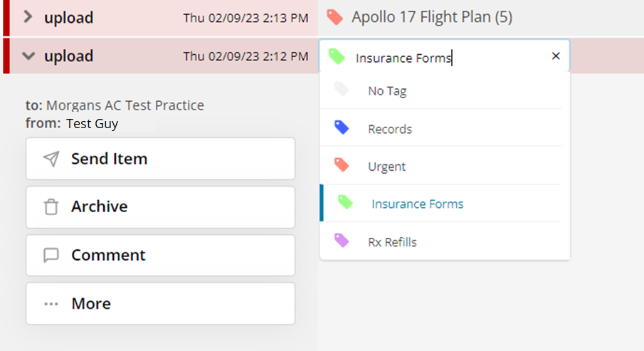Screen dimensions: 644x351
Task: Select Records in the tag dropdown
Action: click(390, 130)
